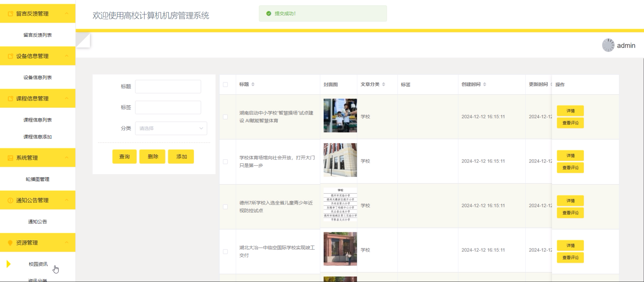Click the 通知公告管理 info icon

click(10, 200)
